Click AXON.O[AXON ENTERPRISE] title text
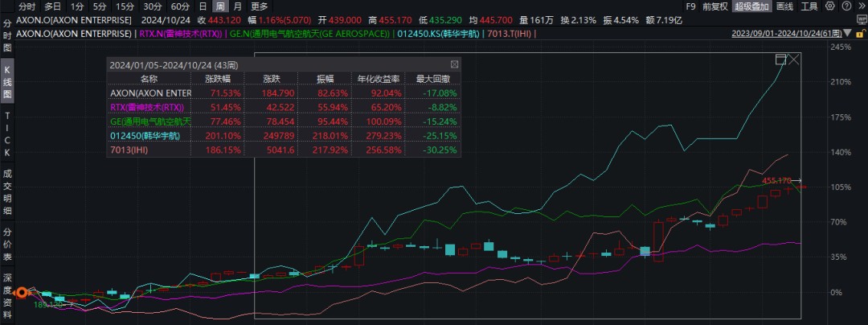Screen dimensions: 868x325 coord(74,20)
